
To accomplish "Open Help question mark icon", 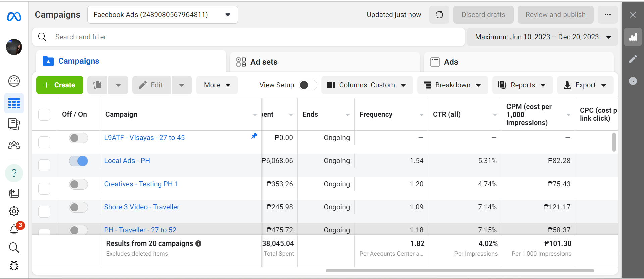I will [14, 173].
